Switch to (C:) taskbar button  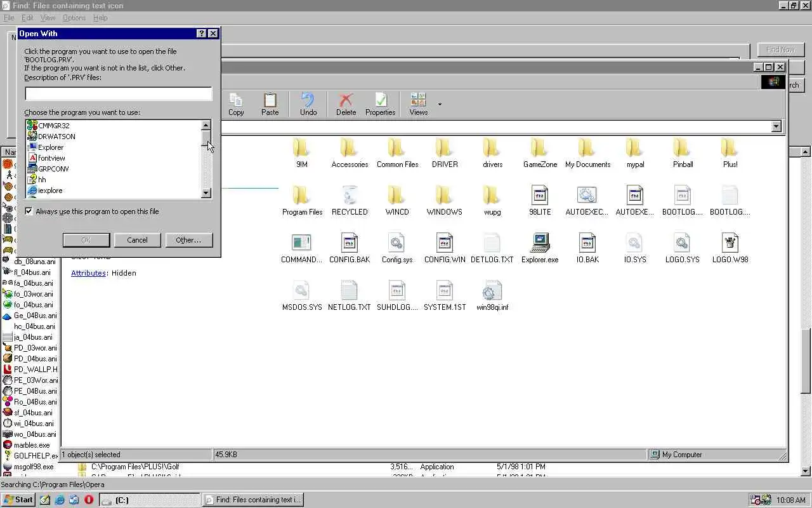(149, 500)
